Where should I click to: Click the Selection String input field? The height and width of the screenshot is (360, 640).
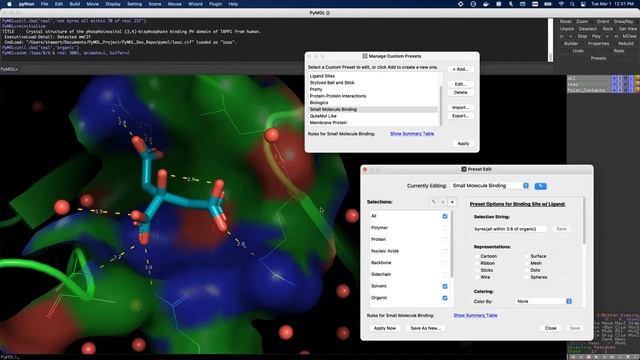tap(509, 229)
